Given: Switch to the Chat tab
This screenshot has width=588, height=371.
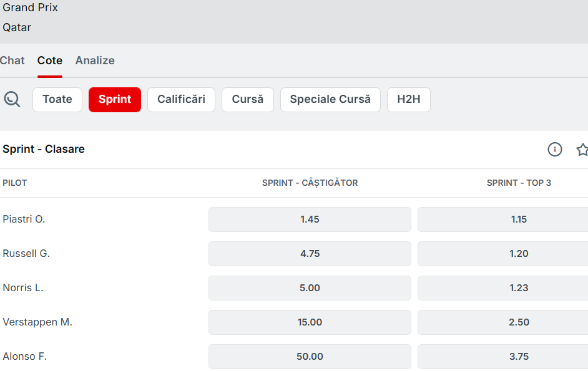Looking at the screenshot, I should (x=12, y=60).
